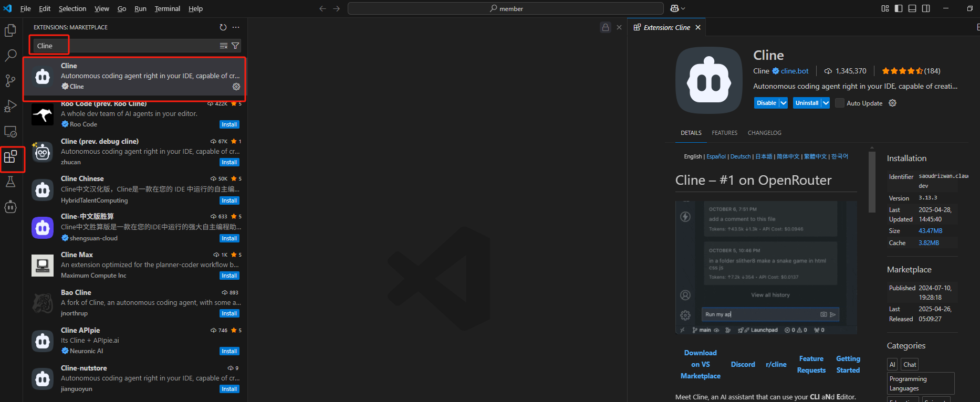Select the Chat category tag
Screen dimensions: 980x402
[x=910, y=365]
